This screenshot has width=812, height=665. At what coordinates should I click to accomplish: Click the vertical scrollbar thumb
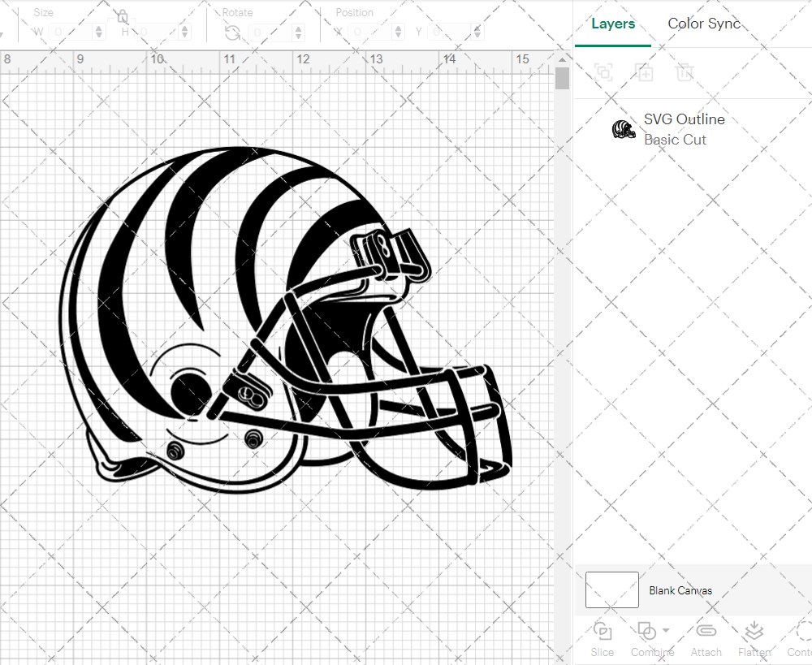[563, 79]
